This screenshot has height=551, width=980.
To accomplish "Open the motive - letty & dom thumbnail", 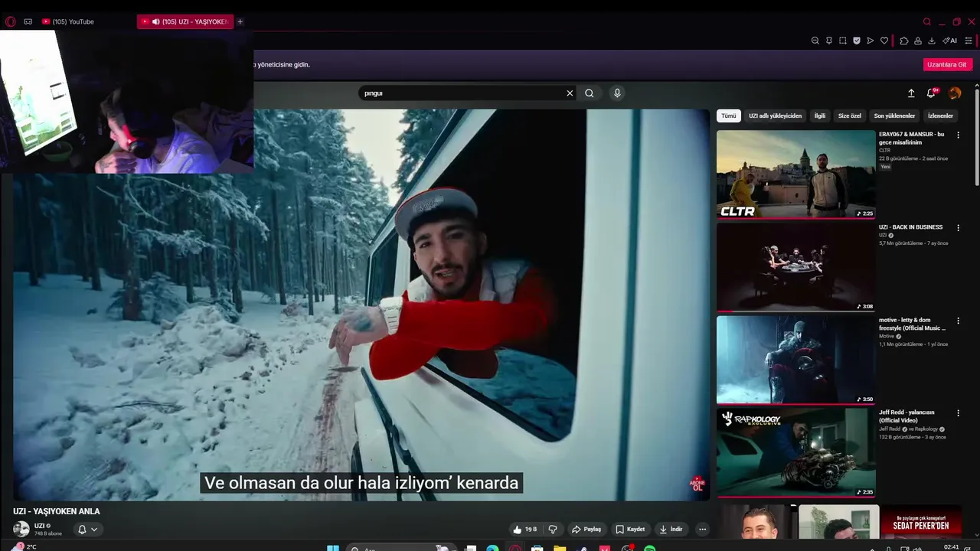I will 795,360.
